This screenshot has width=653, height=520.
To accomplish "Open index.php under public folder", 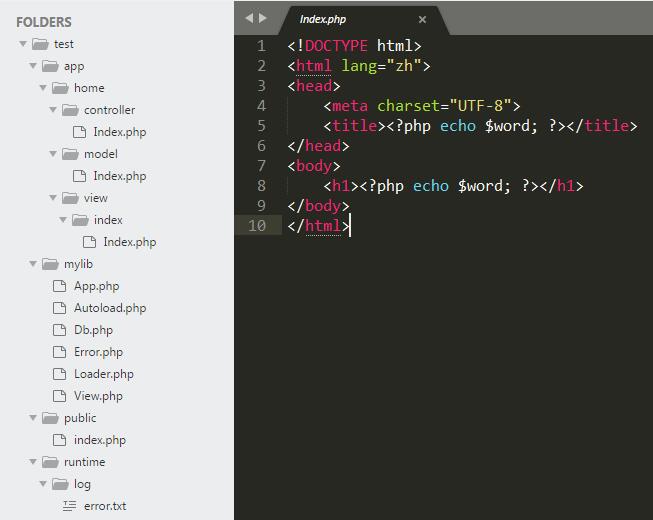I will pyautogui.click(x=99, y=440).
